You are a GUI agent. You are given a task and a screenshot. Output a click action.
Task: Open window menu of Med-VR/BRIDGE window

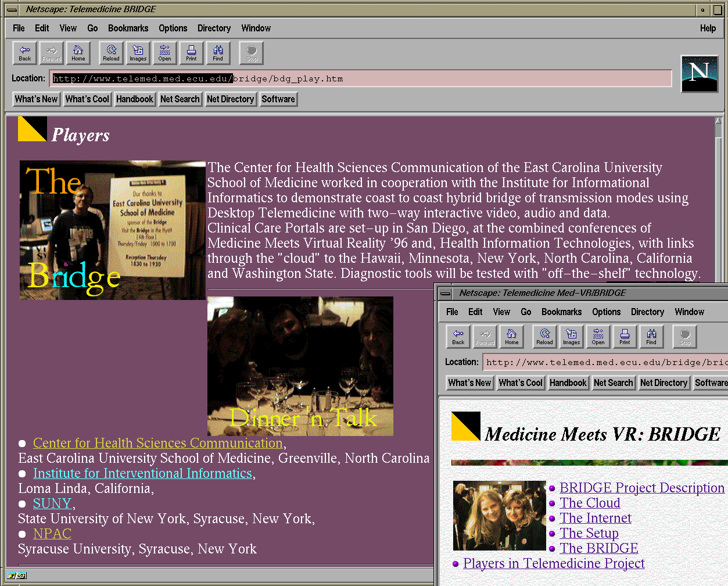coord(446,294)
